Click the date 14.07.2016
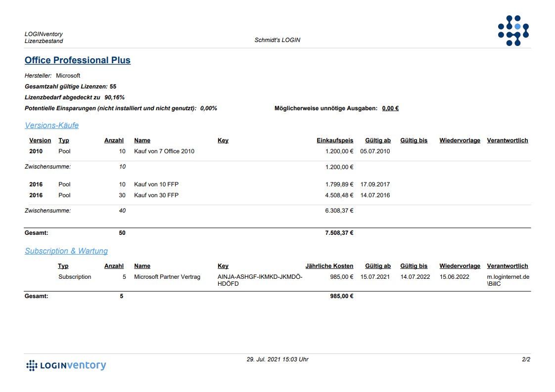The width and height of the screenshot is (555, 392). [x=375, y=195]
